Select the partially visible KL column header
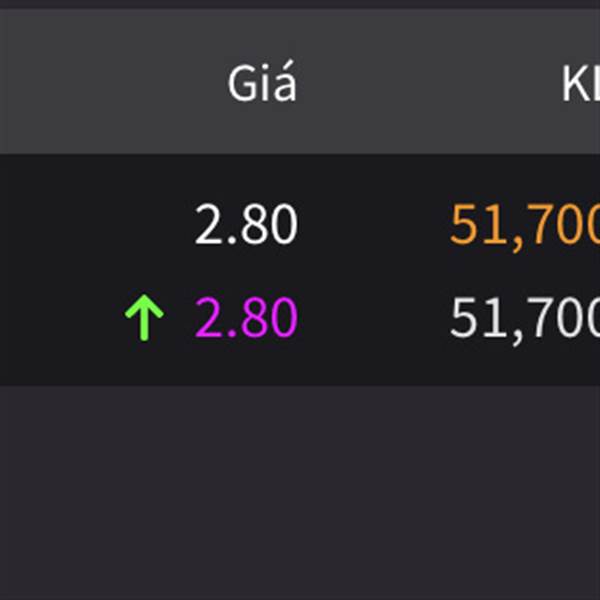The height and width of the screenshot is (600, 600). [x=580, y=83]
